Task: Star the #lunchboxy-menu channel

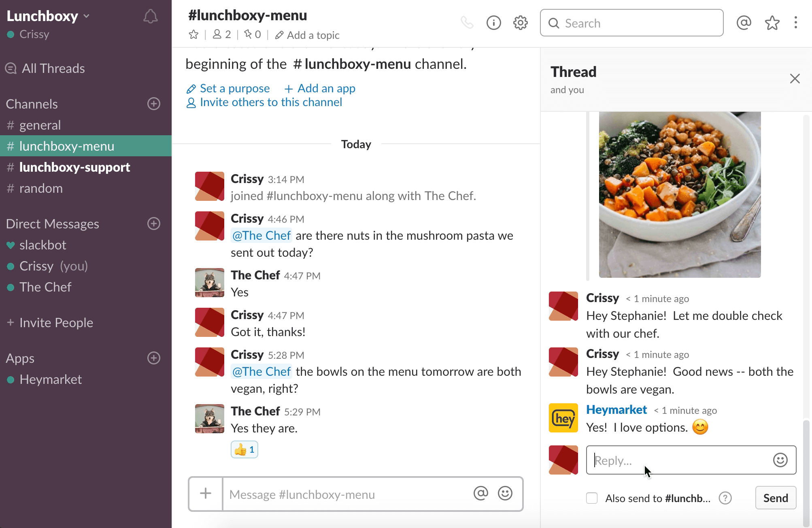Action: click(x=193, y=34)
